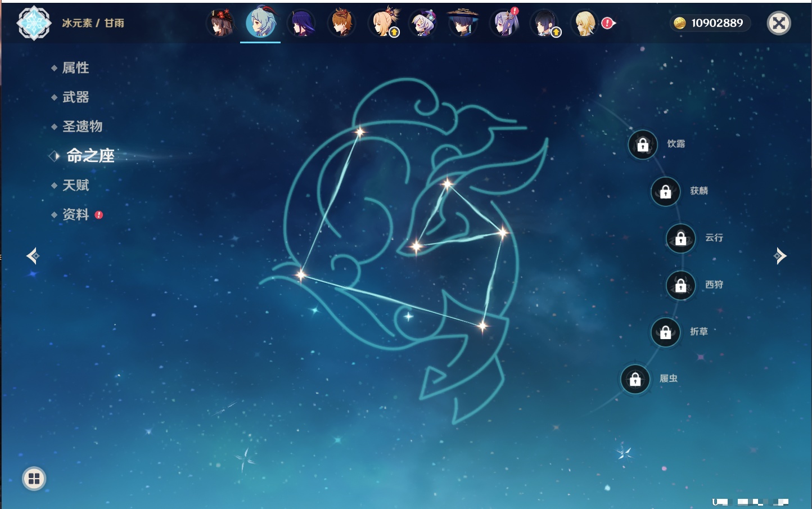Pick Qiqi's avatar in the top row
812x509 pixels.
point(423,23)
